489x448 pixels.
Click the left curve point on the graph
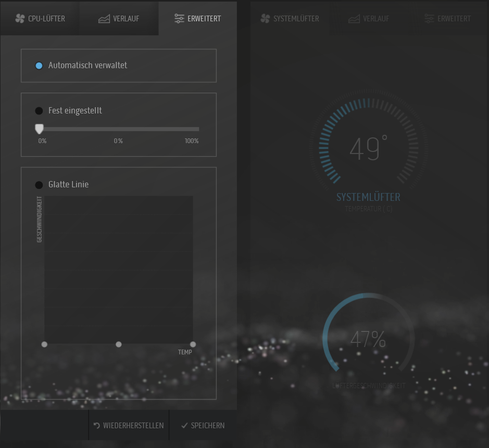(44, 344)
